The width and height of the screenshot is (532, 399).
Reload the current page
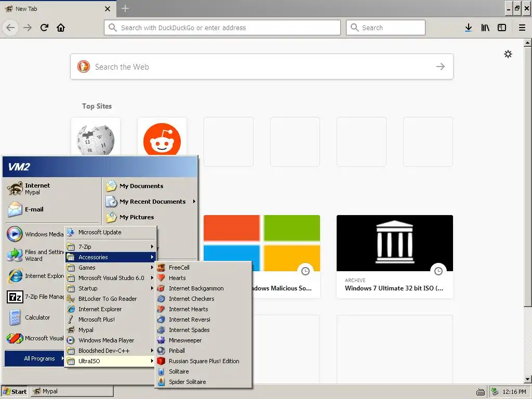pyautogui.click(x=44, y=28)
